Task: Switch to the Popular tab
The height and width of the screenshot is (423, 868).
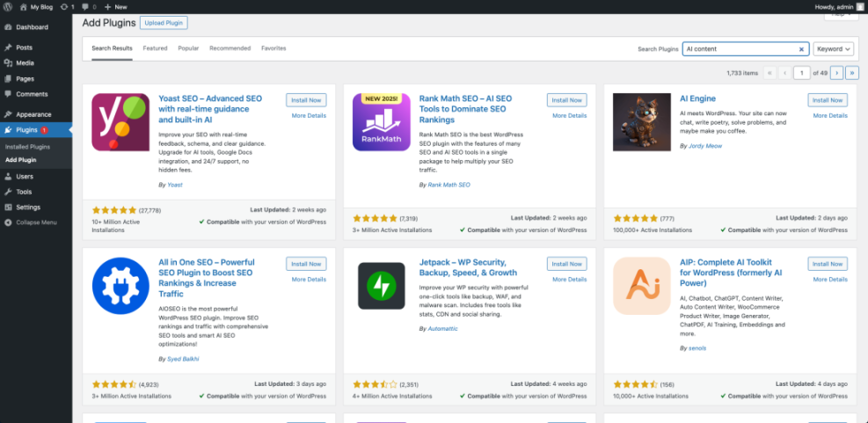Action: 188,48
